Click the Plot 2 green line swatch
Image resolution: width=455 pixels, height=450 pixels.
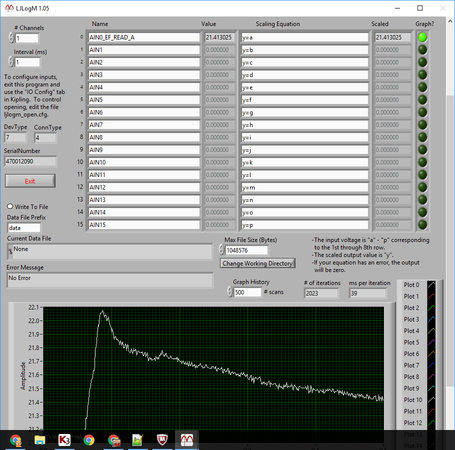tap(431, 308)
